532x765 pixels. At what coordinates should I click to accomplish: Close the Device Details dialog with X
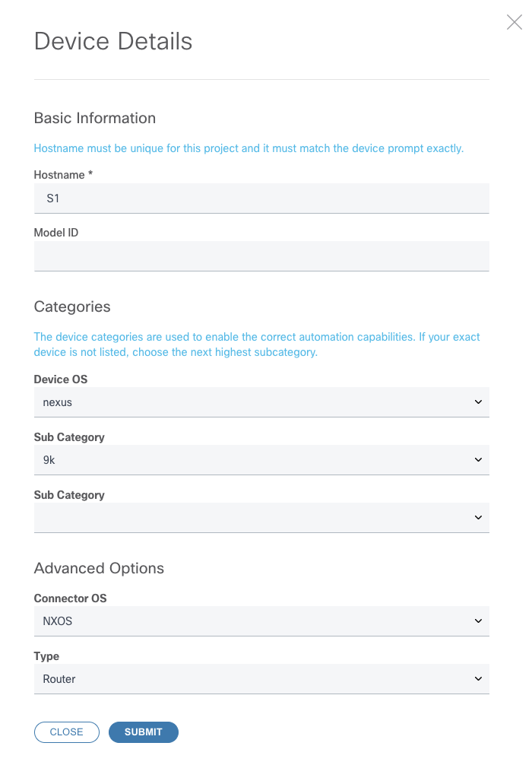514,23
